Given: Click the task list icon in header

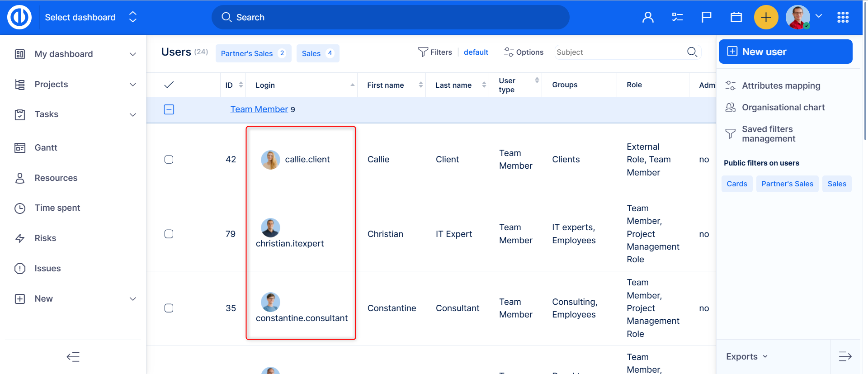Looking at the screenshot, I should (x=677, y=17).
